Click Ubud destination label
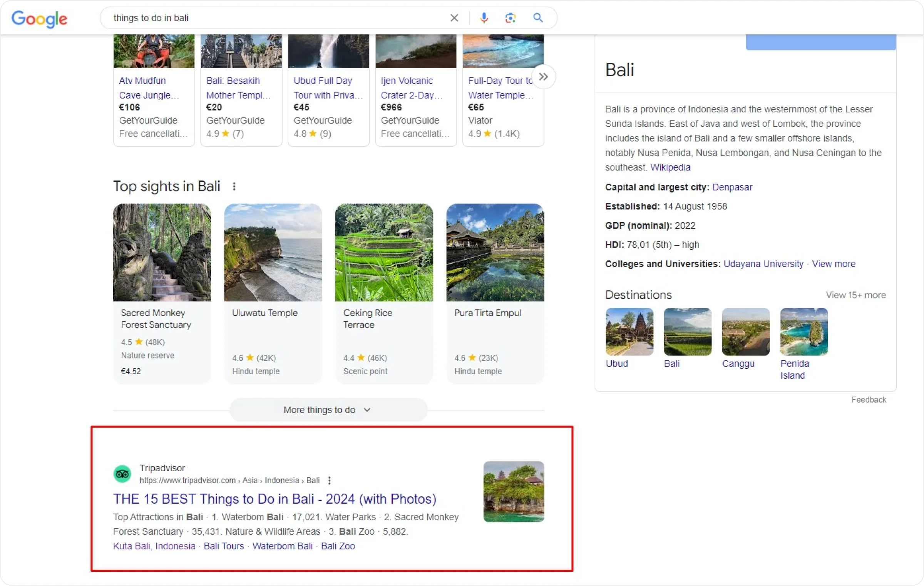The height and width of the screenshot is (586, 924). point(617,363)
